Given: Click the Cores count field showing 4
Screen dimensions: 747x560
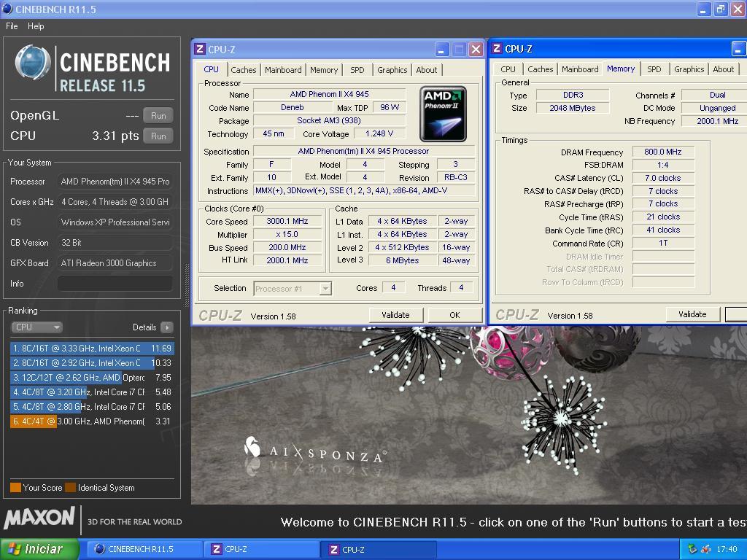Looking at the screenshot, I should point(393,287).
